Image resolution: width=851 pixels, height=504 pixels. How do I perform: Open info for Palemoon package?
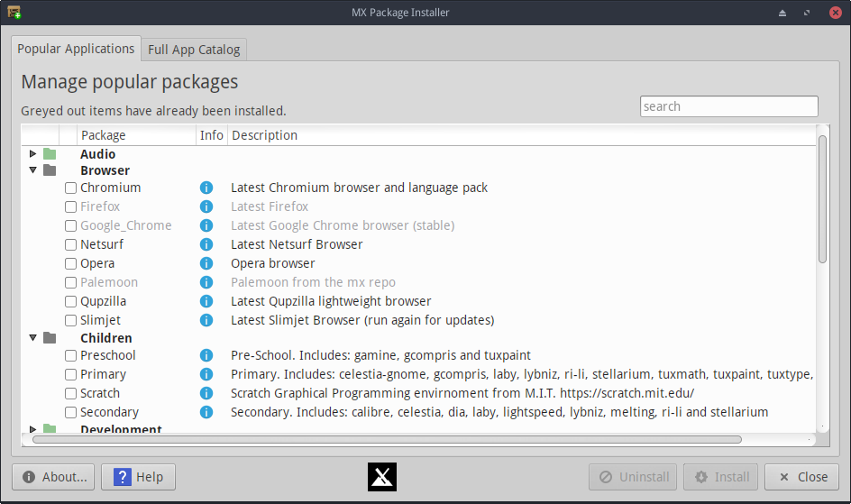coord(206,282)
